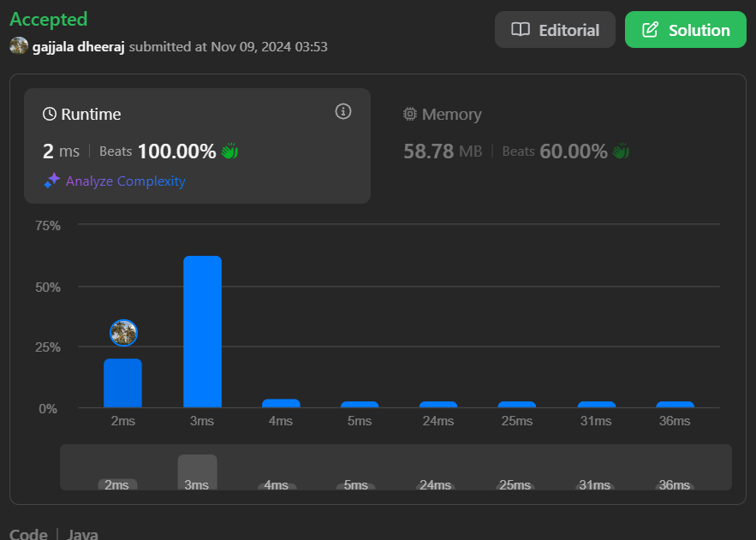Screen dimensions: 756x540
Task: Select the 2ms bar in the chart
Action: pos(122,383)
